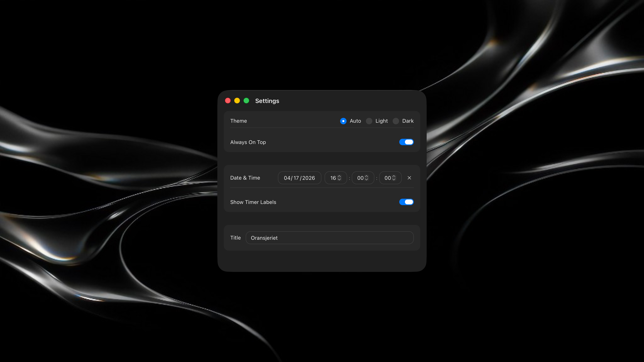Focus the hours field showing 16
The height and width of the screenshot is (362, 644).
[333, 178]
